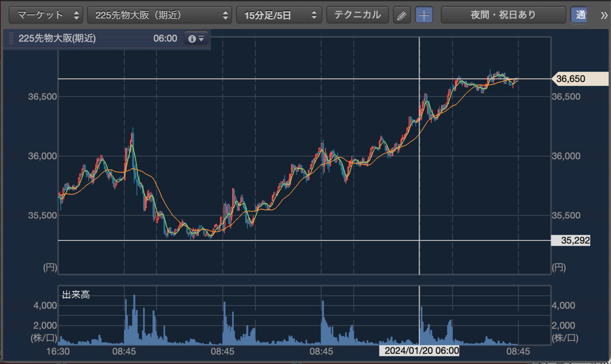Viewport: 611px width, 364px height.
Task: Click the 06:00 time in the legend
Action: tap(165, 38)
